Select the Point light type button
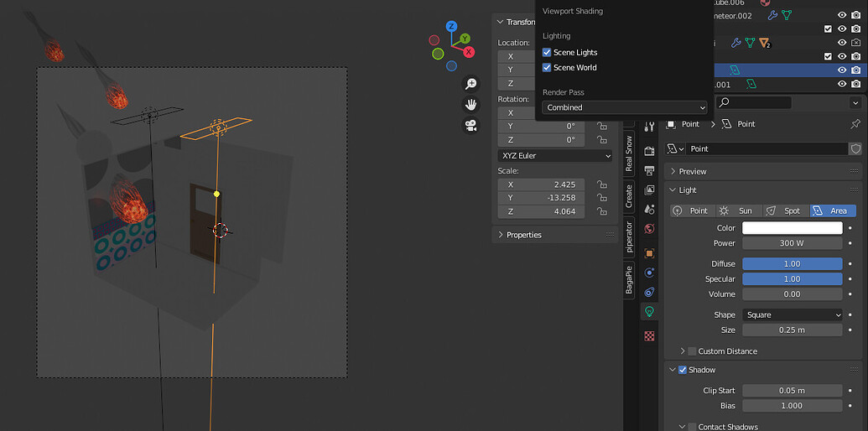This screenshot has height=431, width=868. coord(692,210)
